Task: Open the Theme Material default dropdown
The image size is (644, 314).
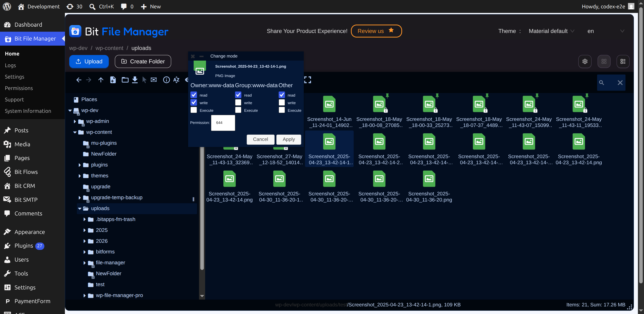Action: pyautogui.click(x=551, y=31)
